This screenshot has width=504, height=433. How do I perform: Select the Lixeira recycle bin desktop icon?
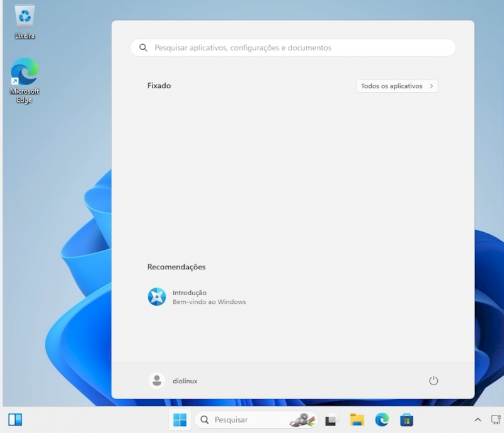pos(25,22)
